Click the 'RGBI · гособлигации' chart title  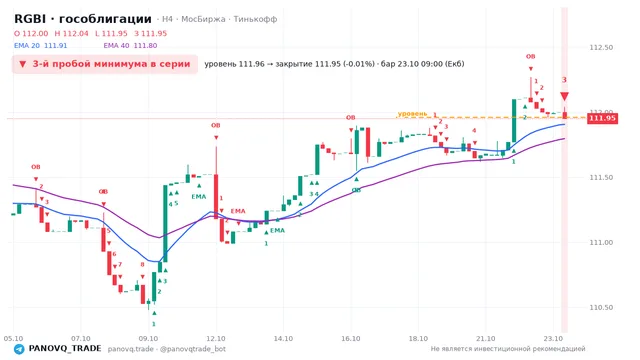tap(83, 19)
